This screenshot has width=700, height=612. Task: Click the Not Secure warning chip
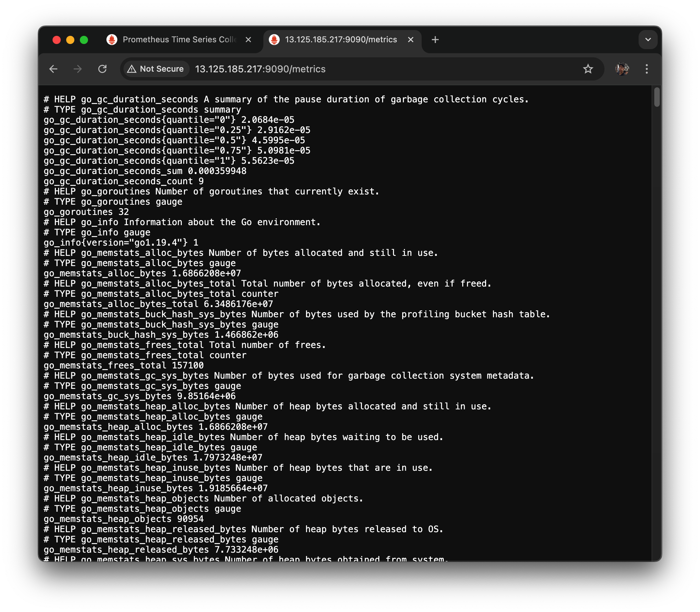[x=156, y=69]
